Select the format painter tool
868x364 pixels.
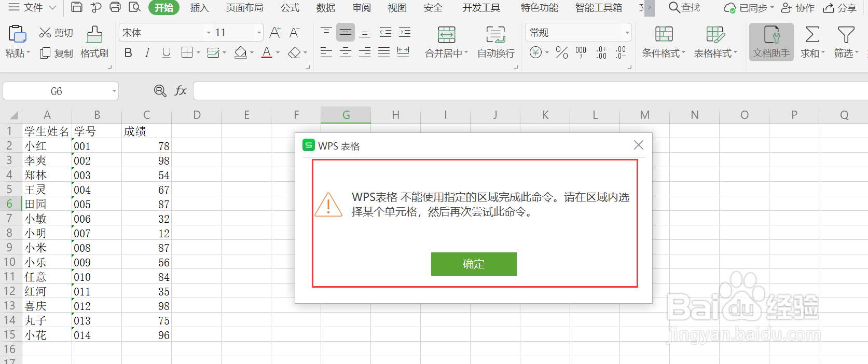94,42
